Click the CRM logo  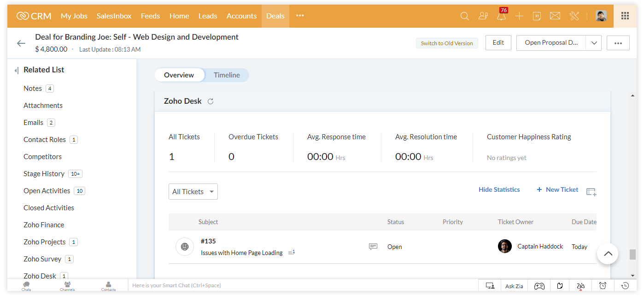click(34, 16)
